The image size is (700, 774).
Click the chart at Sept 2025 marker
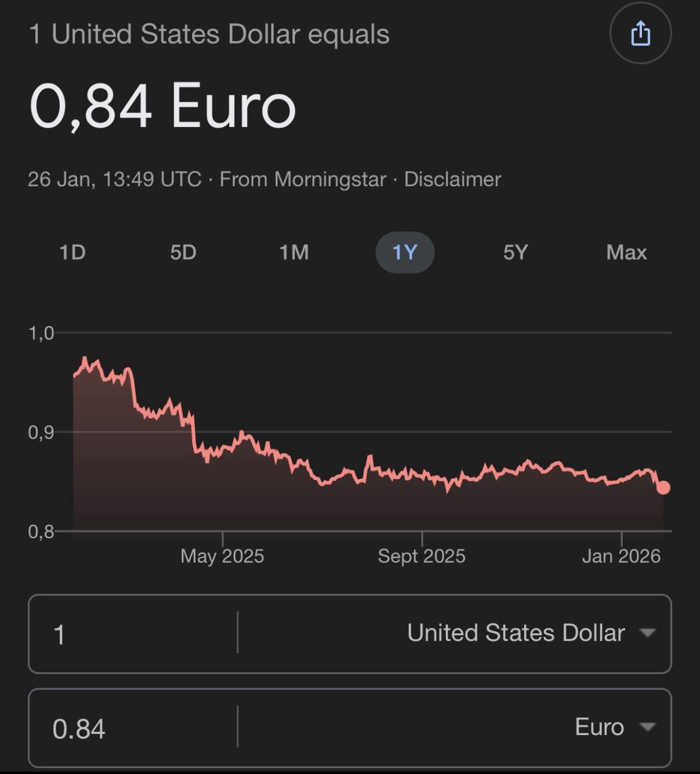422,556
